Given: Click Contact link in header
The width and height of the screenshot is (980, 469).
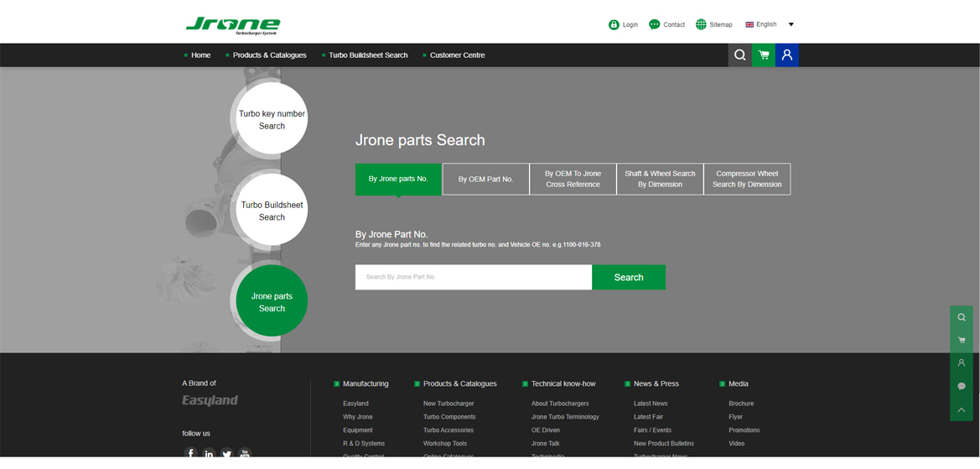Looking at the screenshot, I should (674, 24).
